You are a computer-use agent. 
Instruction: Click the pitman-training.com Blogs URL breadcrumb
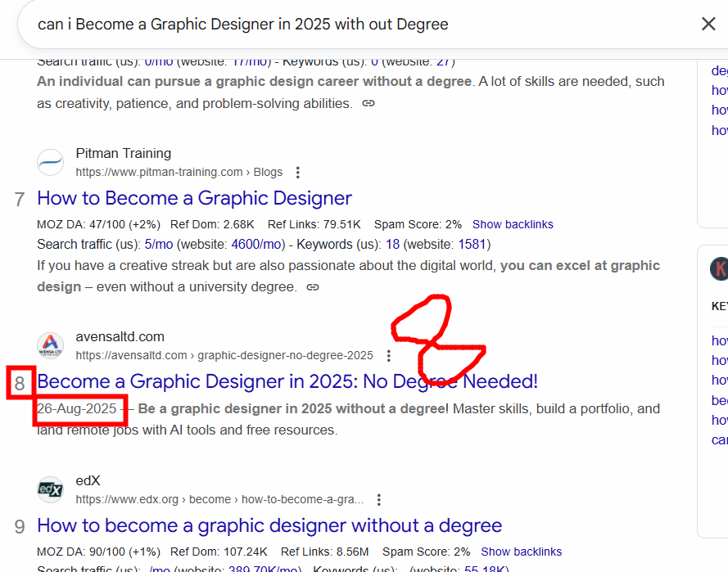179,172
